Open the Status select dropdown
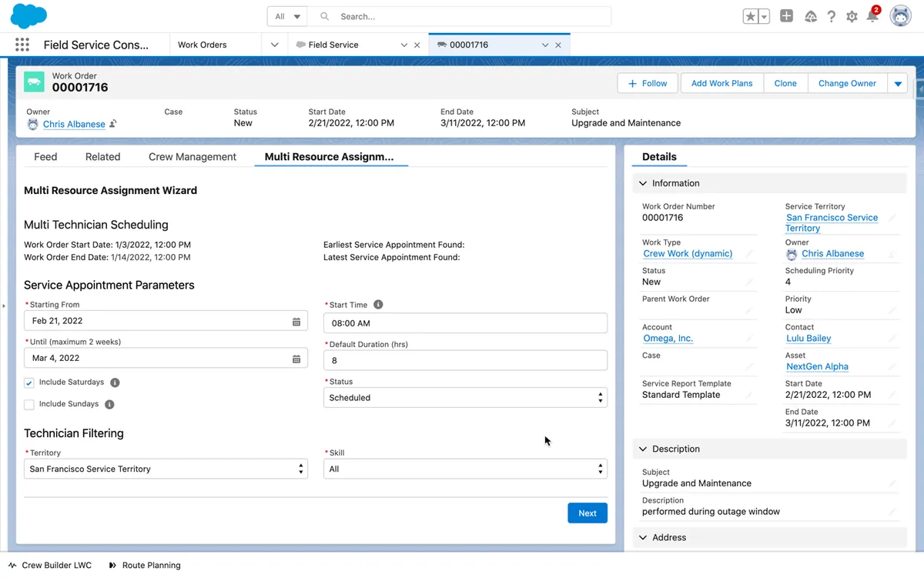Screen dimensions: 924x578 pos(465,398)
